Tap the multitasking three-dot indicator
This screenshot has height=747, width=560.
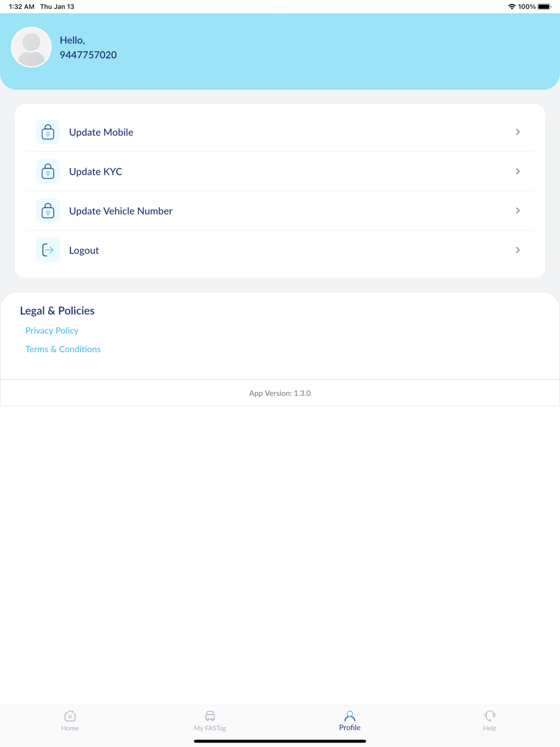click(280, 7)
